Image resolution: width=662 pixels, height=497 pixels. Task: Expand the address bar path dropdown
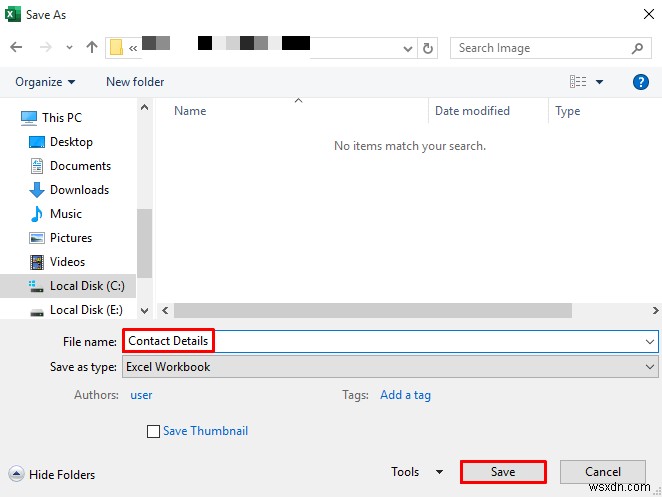click(407, 49)
